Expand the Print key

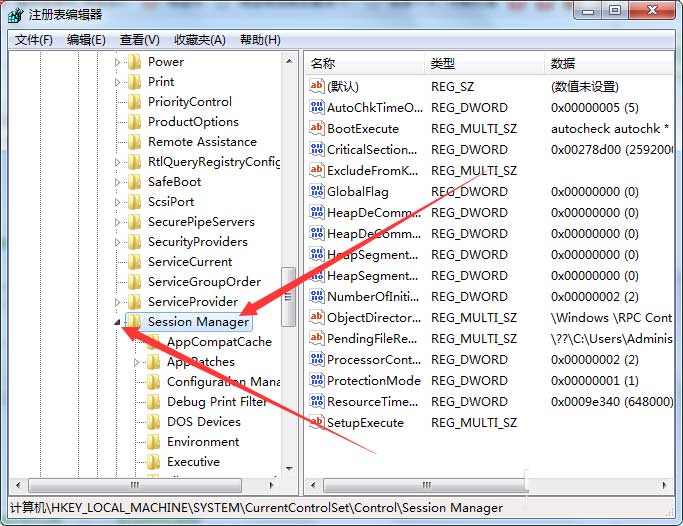(117, 82)
